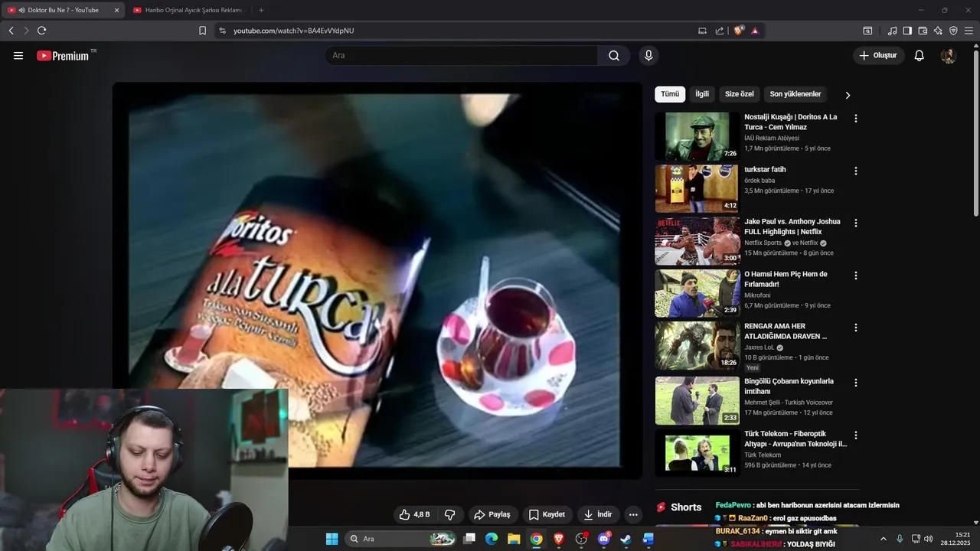Open options for Jake Paul vs. Anthony Joshua
This screenshot has height=551, width=980.
[856, 223]
